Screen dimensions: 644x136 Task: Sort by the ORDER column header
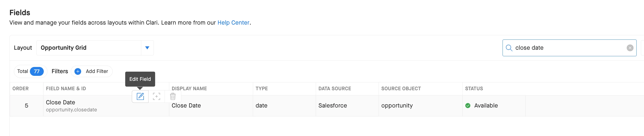tap(20, 89)
